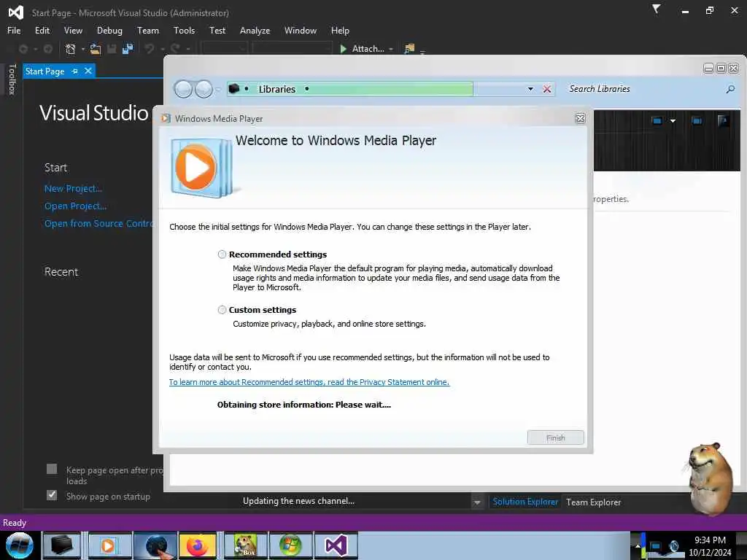Viewport: 747px width, 560px height.
Task: Click the Finish button
Action: [555, 437]
